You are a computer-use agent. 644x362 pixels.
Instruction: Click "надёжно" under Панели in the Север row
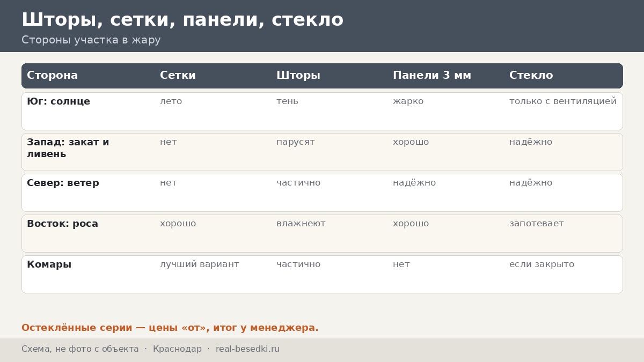click(414, 183)
